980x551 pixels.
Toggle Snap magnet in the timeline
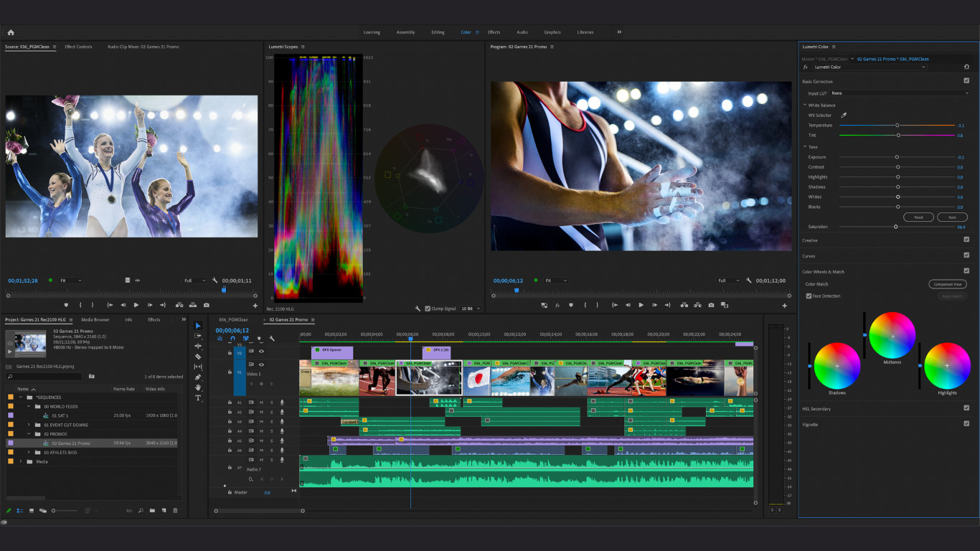point(232,339)
